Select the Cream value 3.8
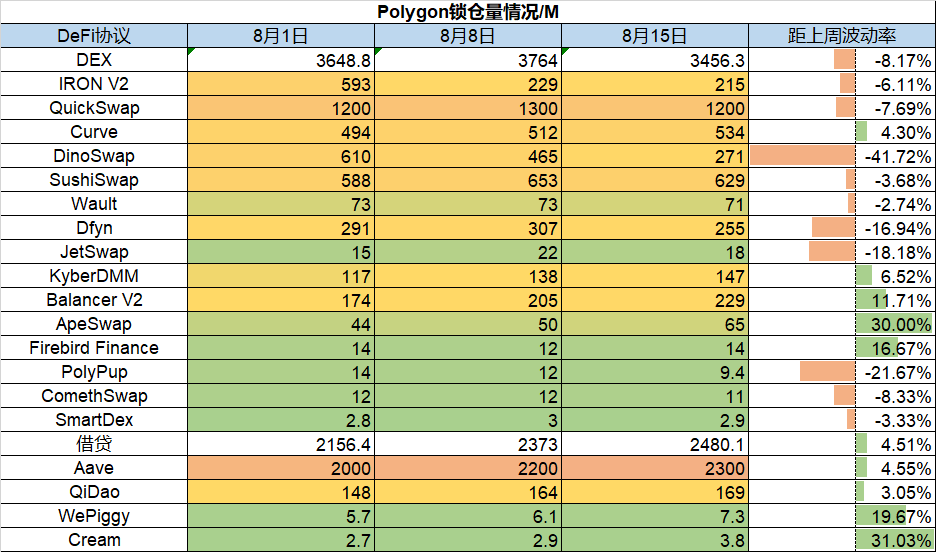 point(732,541)
